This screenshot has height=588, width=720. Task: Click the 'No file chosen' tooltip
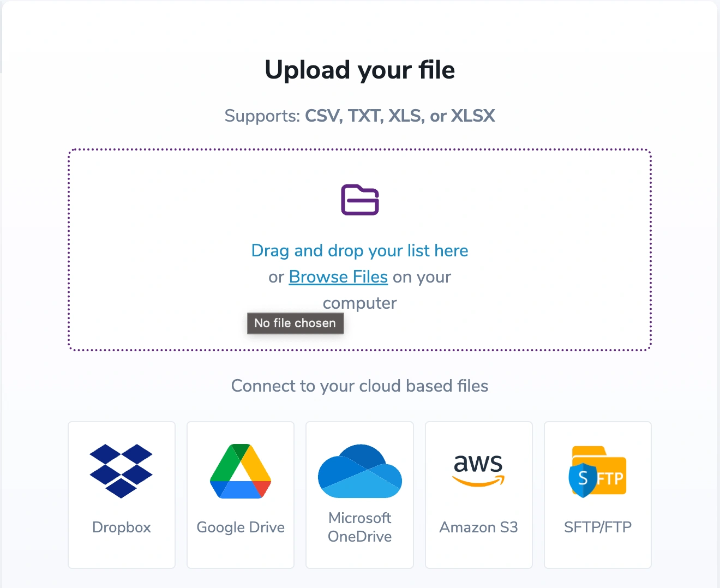[x=295, y=323]
